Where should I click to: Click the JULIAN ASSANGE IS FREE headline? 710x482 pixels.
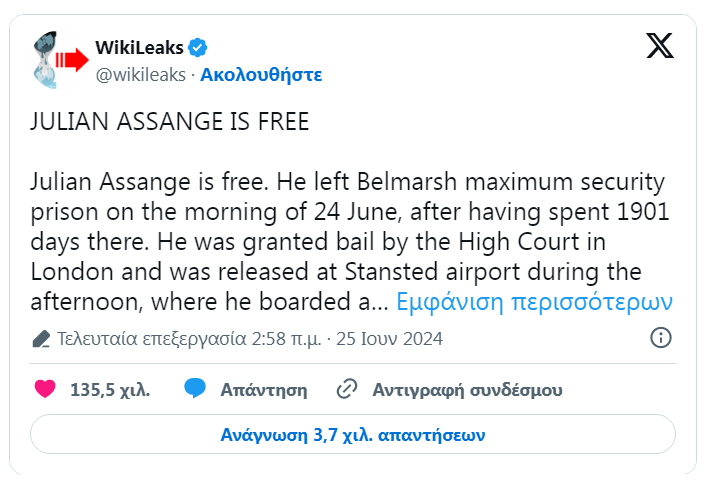(170, 122)
